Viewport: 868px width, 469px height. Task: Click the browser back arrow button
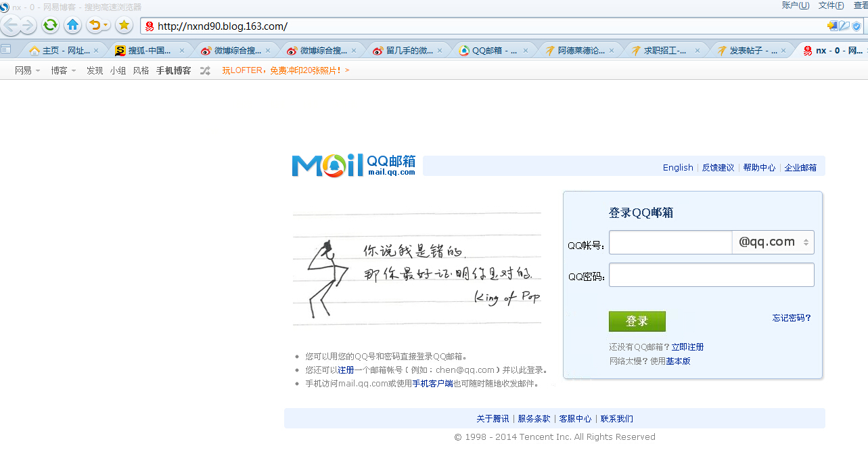click(x=11, y=26)
